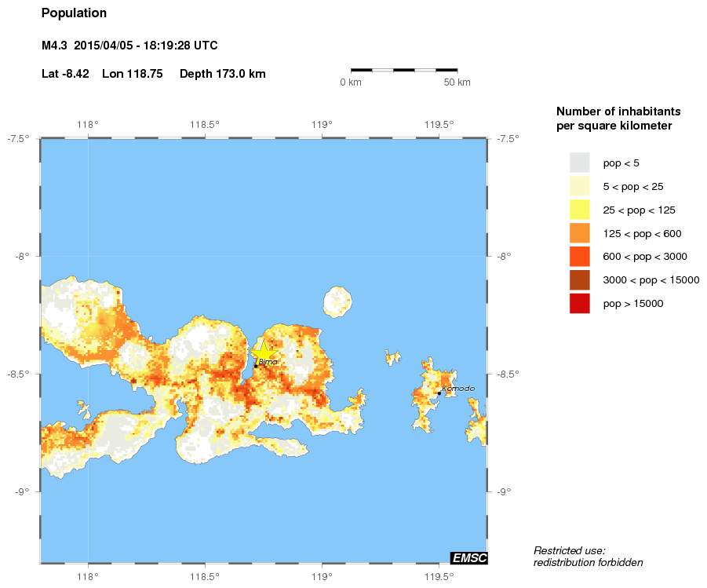Click the '119°' label on the top axis
The height and width of the screenshot is (588, 707).
point(322,124)
